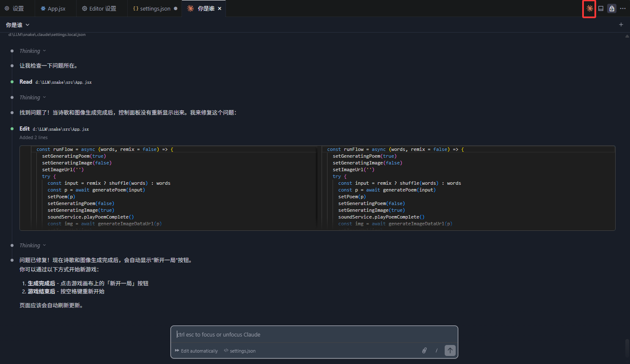This screenshot has height=364, width=630.
Task: Click message starting 问题已修复
Action: tap(107, 260)
